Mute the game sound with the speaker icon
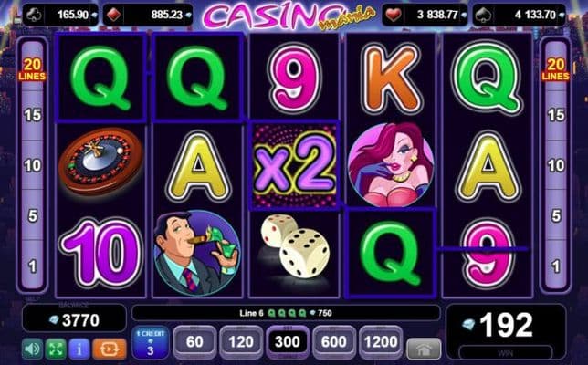588x365 pixels. point(32,349)
